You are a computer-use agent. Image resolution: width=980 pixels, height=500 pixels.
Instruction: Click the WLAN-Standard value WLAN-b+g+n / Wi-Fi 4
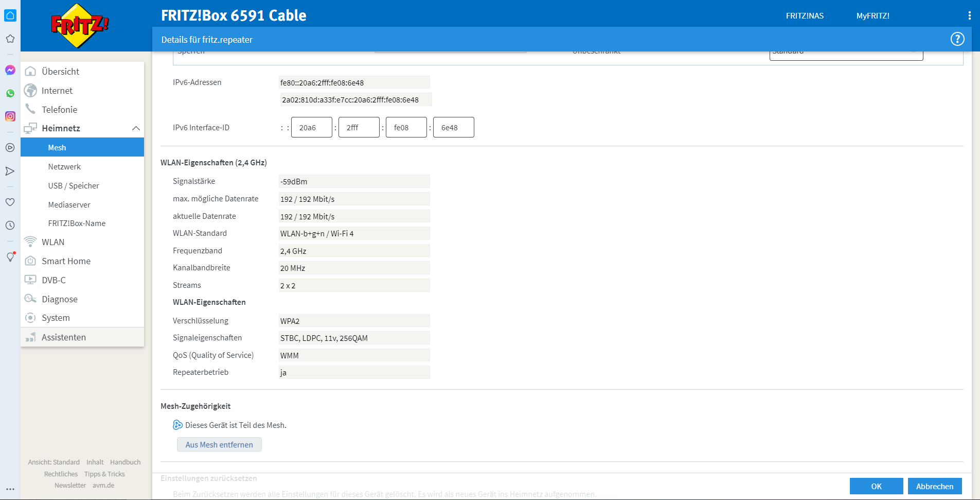(x=354, y=233)
